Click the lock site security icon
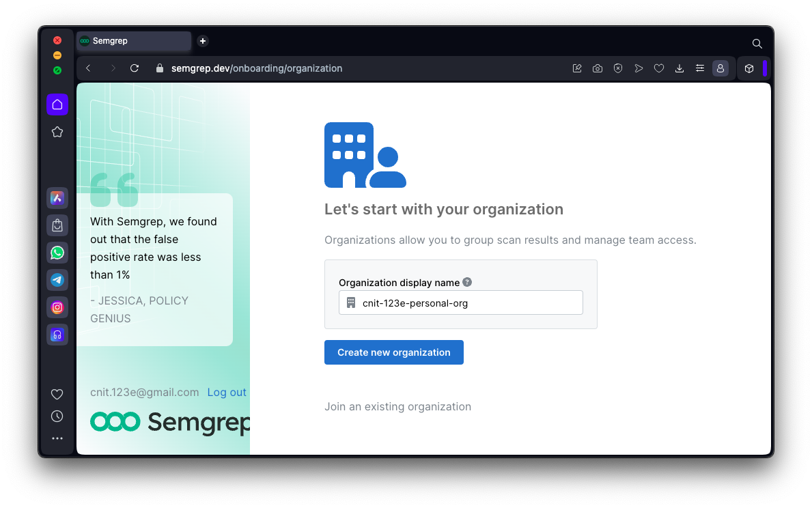This screenshot has width=812, height=508. coord(160,68)
